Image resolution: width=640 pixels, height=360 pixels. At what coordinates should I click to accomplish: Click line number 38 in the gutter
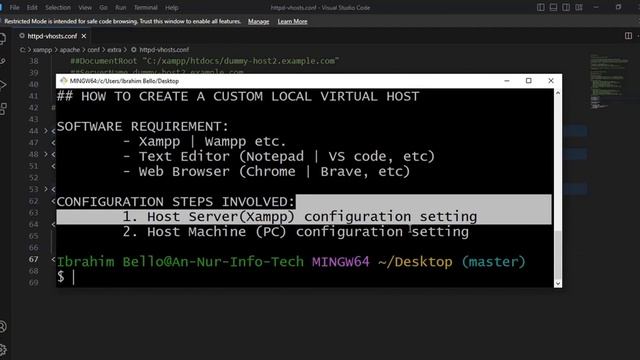(33, 61)
